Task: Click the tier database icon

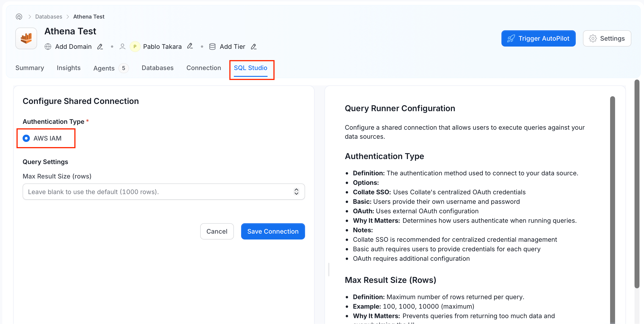Action: tap(212, 47)
